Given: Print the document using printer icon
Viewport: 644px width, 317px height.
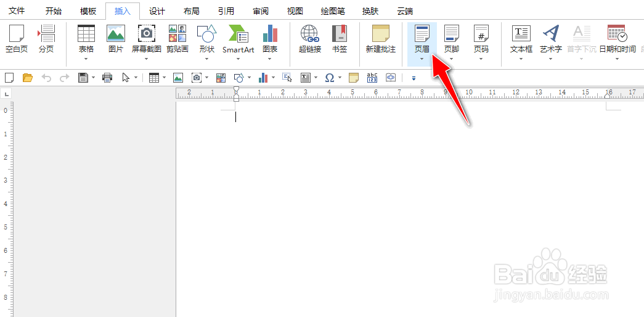Looking at the screenshot, I should click(x=107, y=77).
